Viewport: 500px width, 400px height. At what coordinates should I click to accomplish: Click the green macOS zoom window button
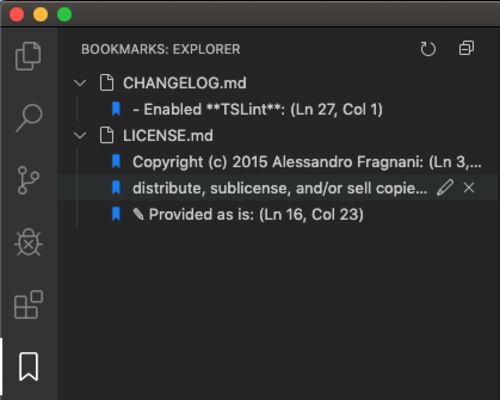tap(64, 15)
